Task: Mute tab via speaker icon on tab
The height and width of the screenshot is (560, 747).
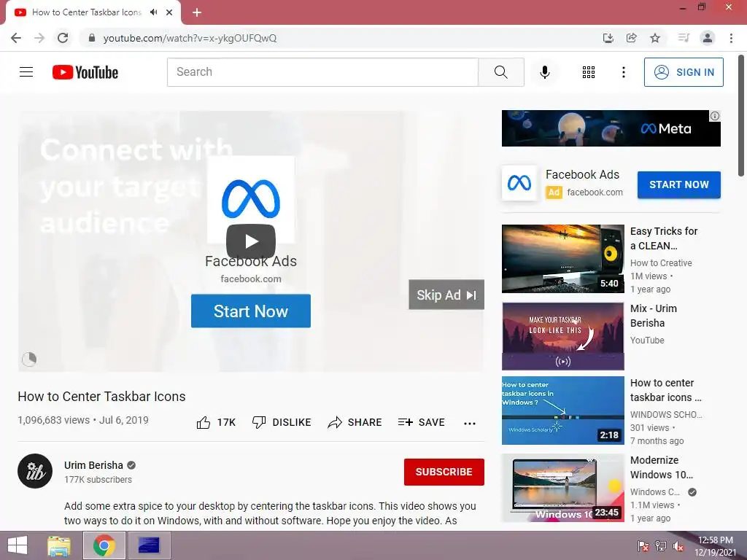Action: pos(153,12)
